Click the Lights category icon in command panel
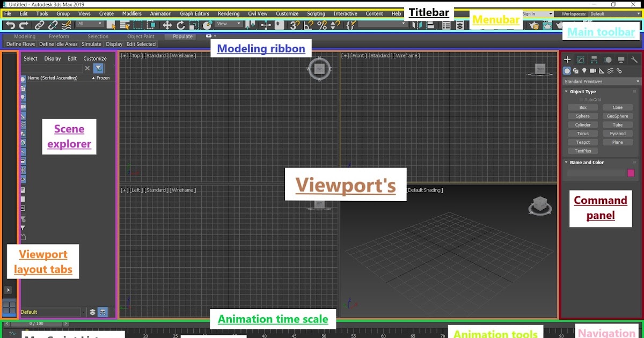Viewport: 644px width, 338px height. (x=584, y=70)
